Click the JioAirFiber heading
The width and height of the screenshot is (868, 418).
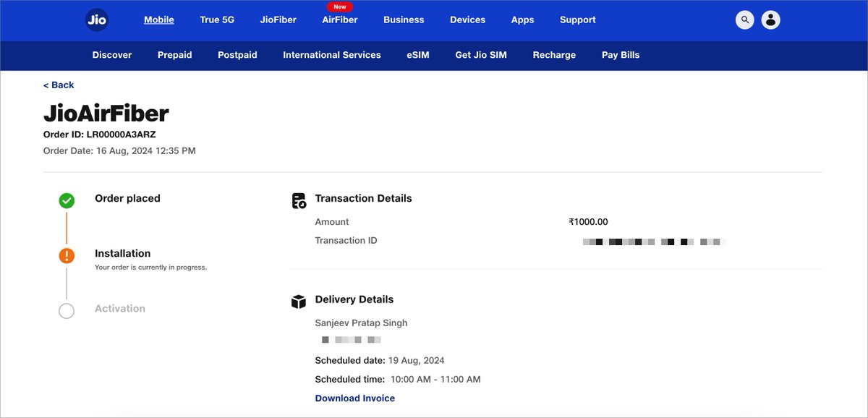pyautogui.click(x=106, y=114)
